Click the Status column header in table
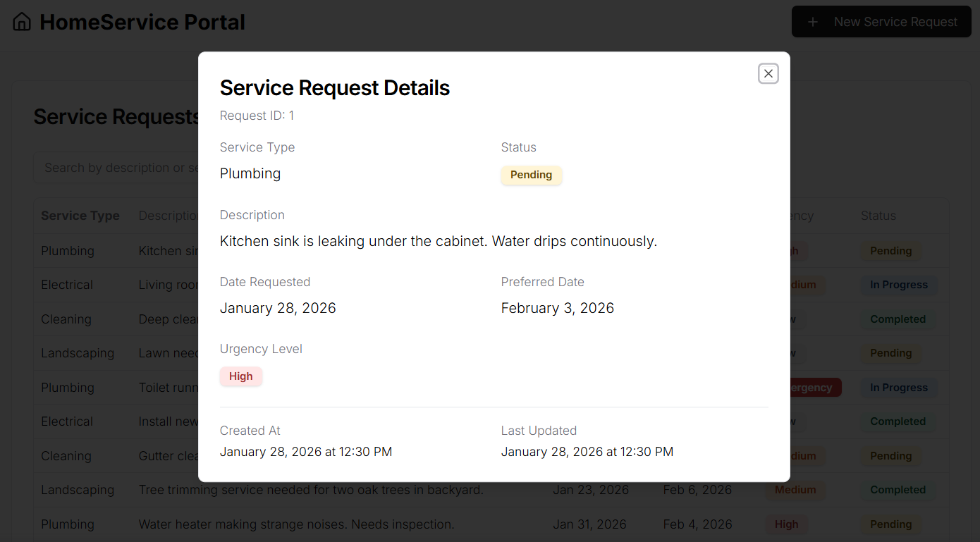 point(878,216)
